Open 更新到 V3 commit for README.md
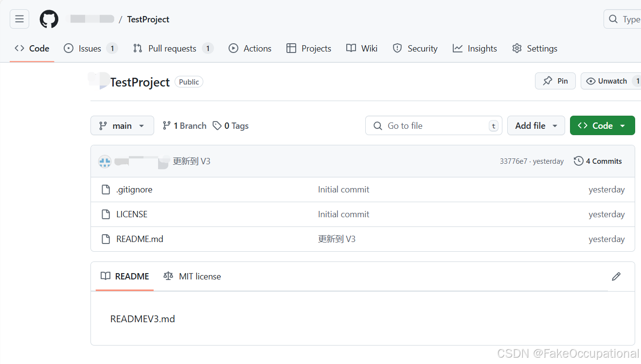The image size is (641, 364). [337, 239]
